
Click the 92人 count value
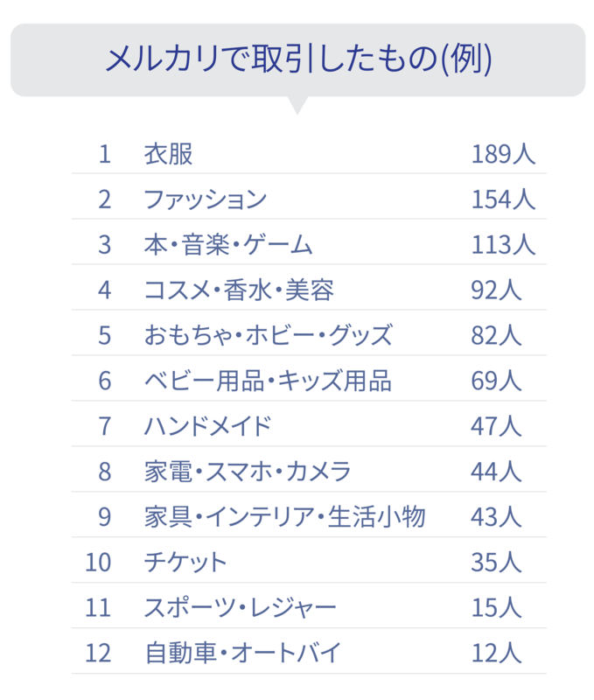pyautogui.click(x=496, y=290)
